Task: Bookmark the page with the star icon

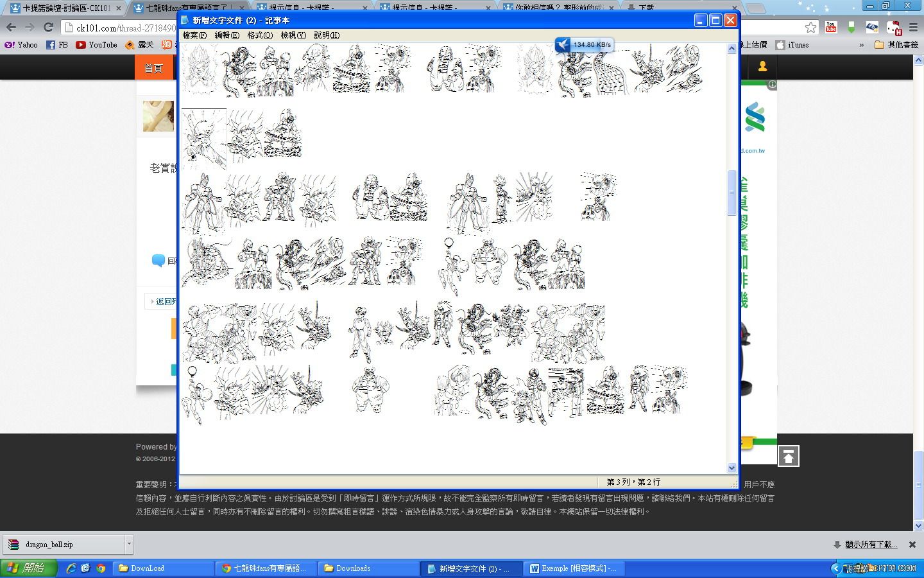Action: pos(811,28)
